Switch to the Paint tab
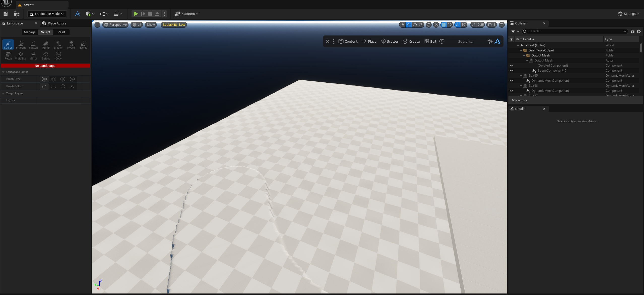The height and width of the screenshot is (295, 644). point(61,32)
